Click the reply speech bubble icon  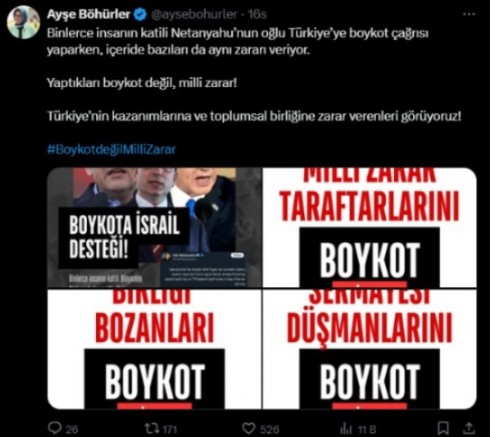[x=54, y=428]
